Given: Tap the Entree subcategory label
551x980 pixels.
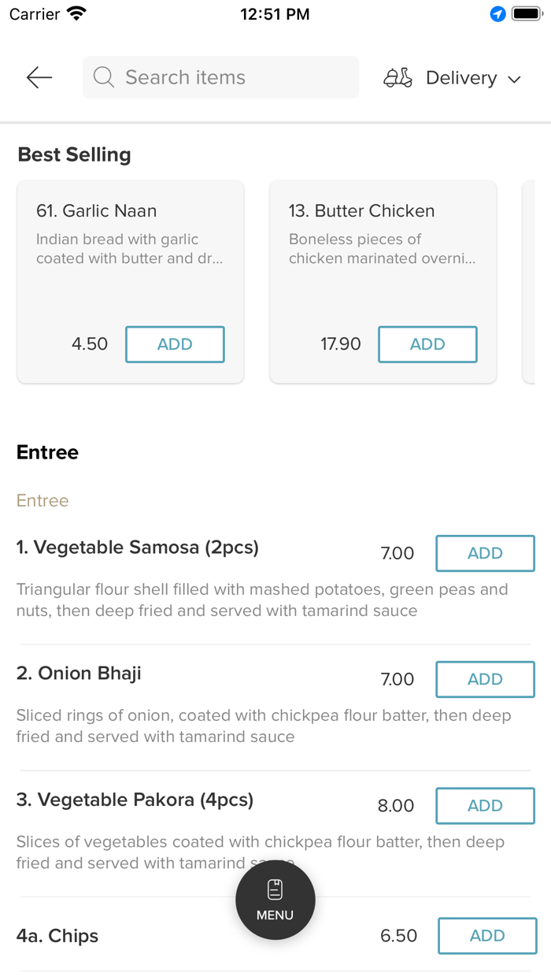Looking at the screenshot, I should coord(43,500).
